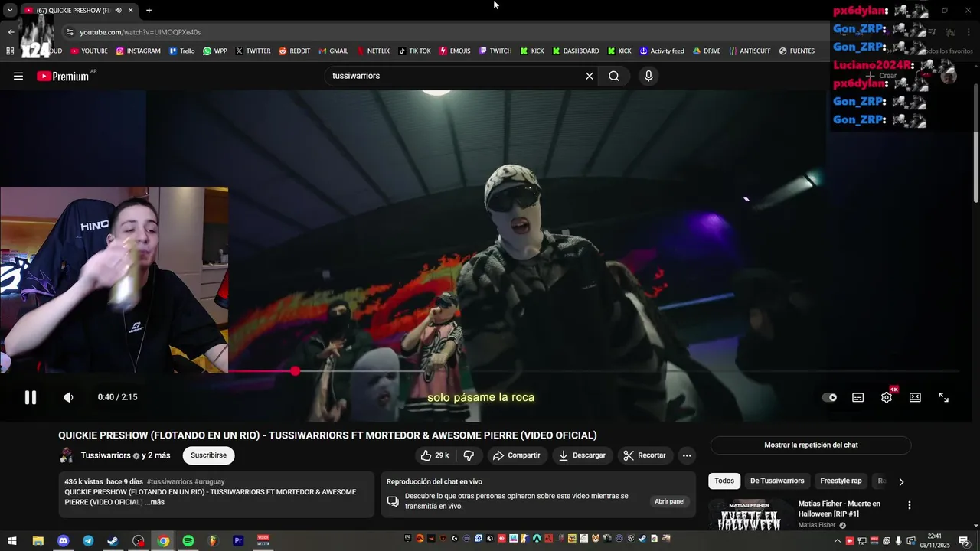Open the INSTAGRAM bookmark
This screenshot has height=551, width=980.
(x=139, y=51)
